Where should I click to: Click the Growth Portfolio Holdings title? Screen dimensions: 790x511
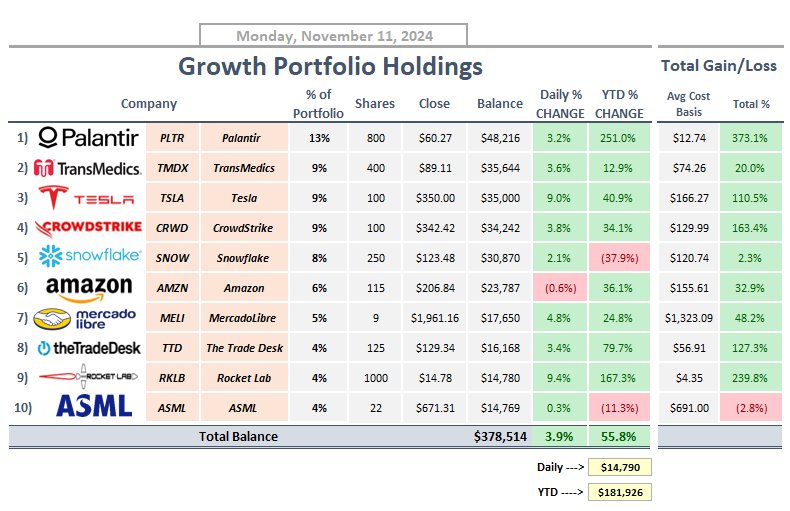(330, 67)
